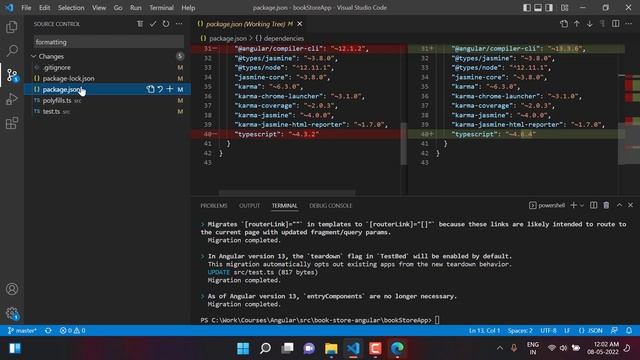640x360 pixels.
Task: Open the Selection menu
Action: 71,8
